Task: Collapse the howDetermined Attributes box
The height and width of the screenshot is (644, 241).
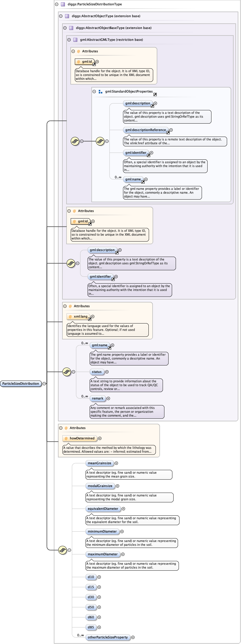Action: tap(61, 428)
